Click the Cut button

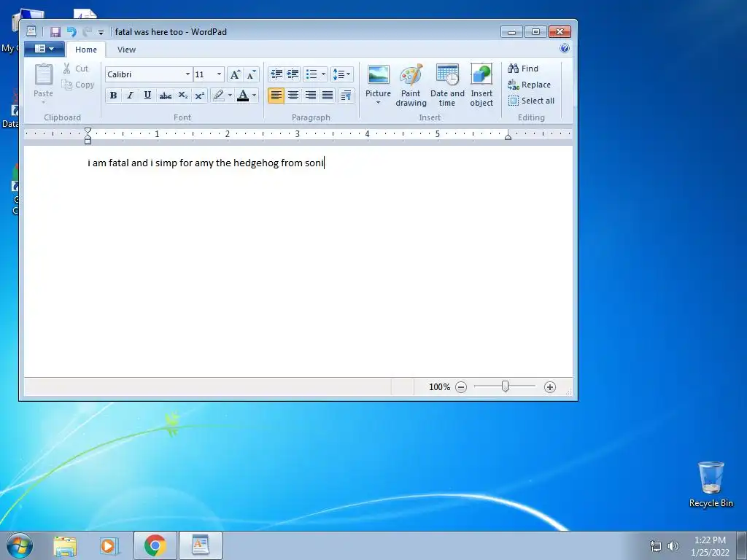(x=76, y=69)
